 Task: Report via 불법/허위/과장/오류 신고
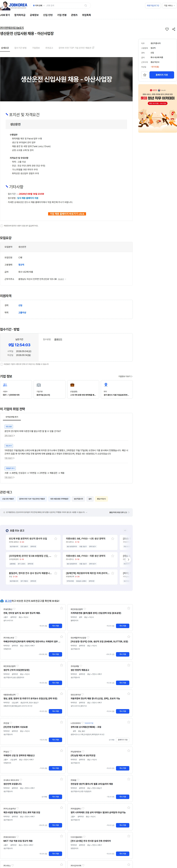pyautogui.click(x=119, y=512)
